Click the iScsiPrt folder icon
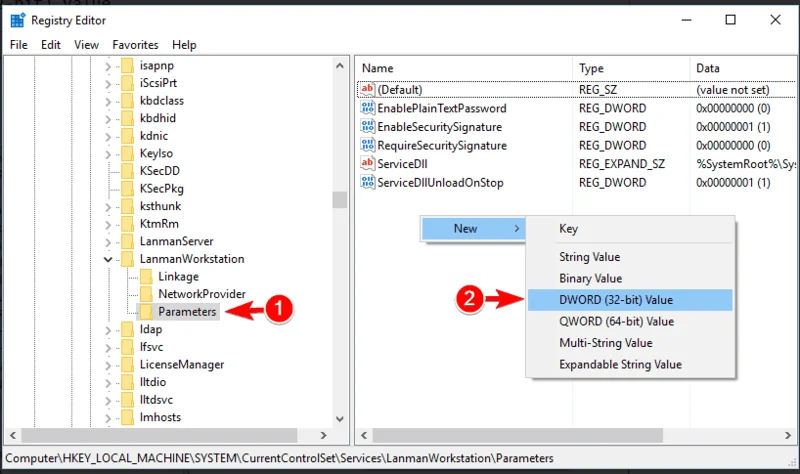The height and width of the screenshot is (474, 800). pyautogui.click(x=128, y=83)
